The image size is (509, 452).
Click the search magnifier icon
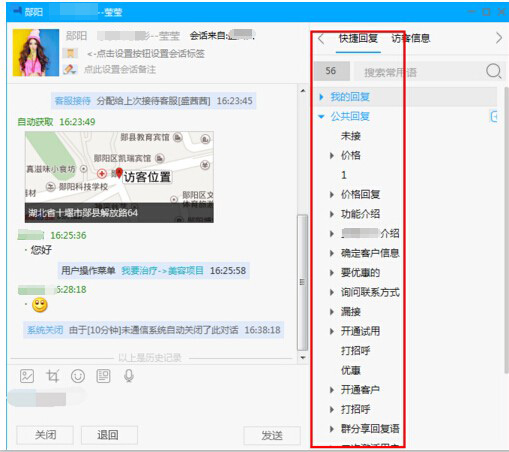[x=494, y=71]
